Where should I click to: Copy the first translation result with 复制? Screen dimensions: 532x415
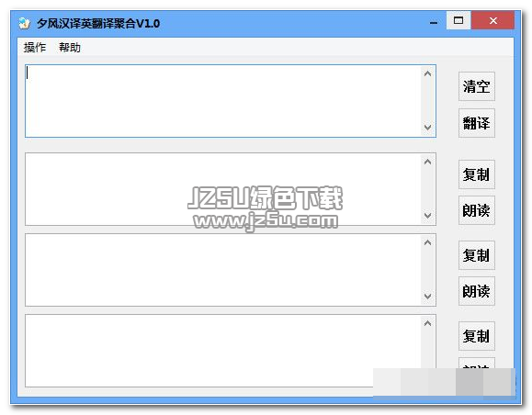[x=477, y=174]
